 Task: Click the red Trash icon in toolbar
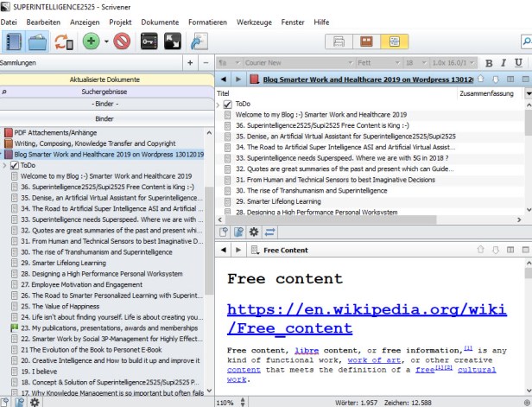click(121, 41)
